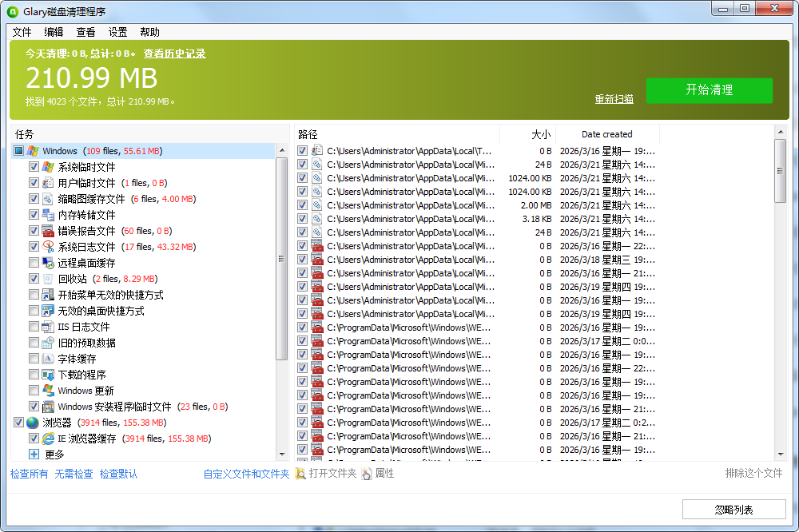Expand the 更多 plus node
The height and width of the screenshot is (532, 799).
34,455
